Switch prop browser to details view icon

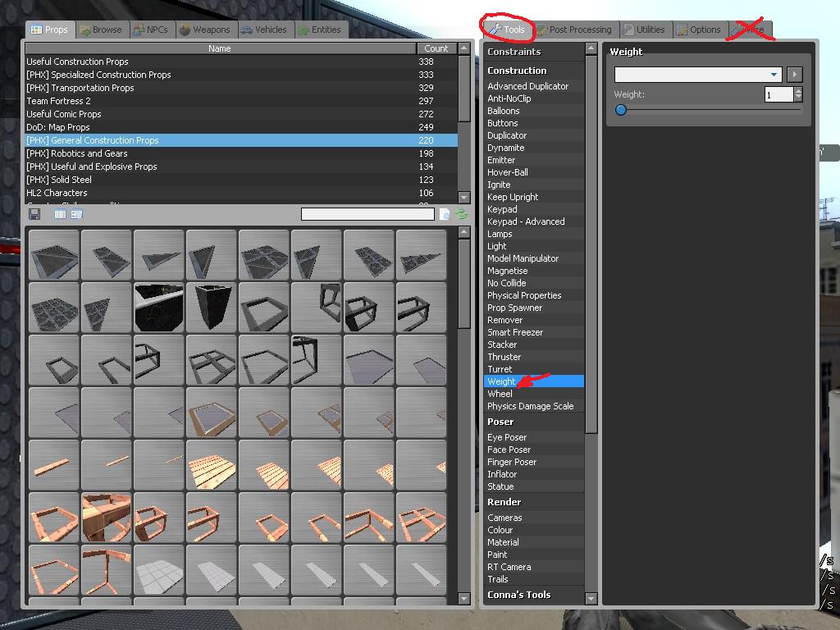pos(76,214)
